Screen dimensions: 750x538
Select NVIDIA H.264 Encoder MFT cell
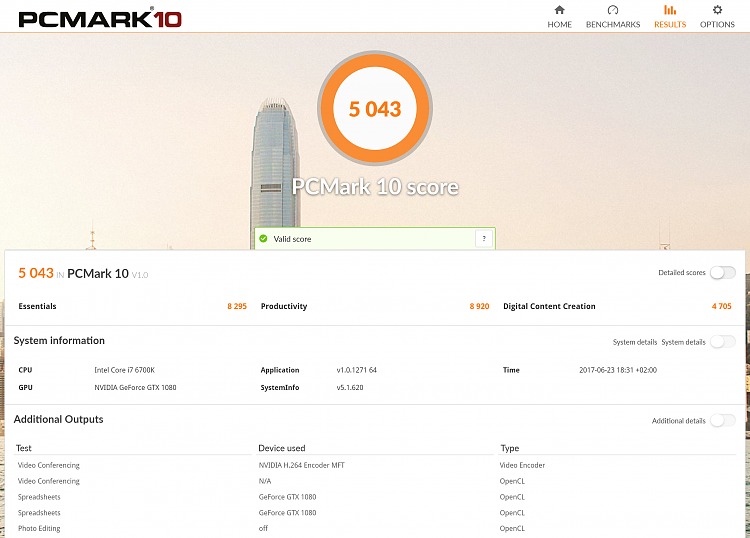(301, 465)
